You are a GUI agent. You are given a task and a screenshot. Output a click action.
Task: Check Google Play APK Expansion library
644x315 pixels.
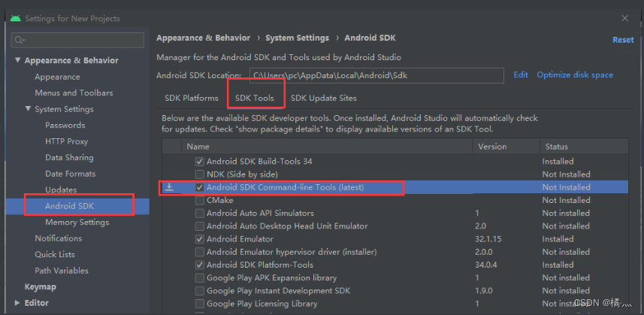(200, 278)
